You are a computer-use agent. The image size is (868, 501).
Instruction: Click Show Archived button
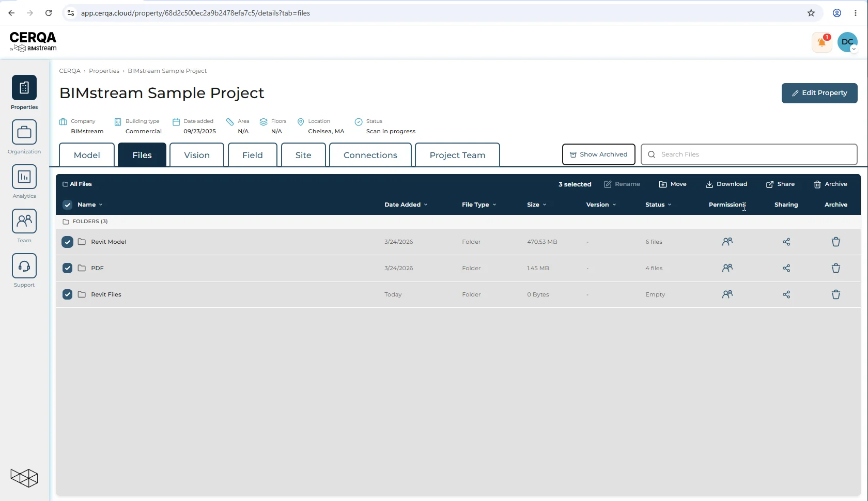pos(598,154)
